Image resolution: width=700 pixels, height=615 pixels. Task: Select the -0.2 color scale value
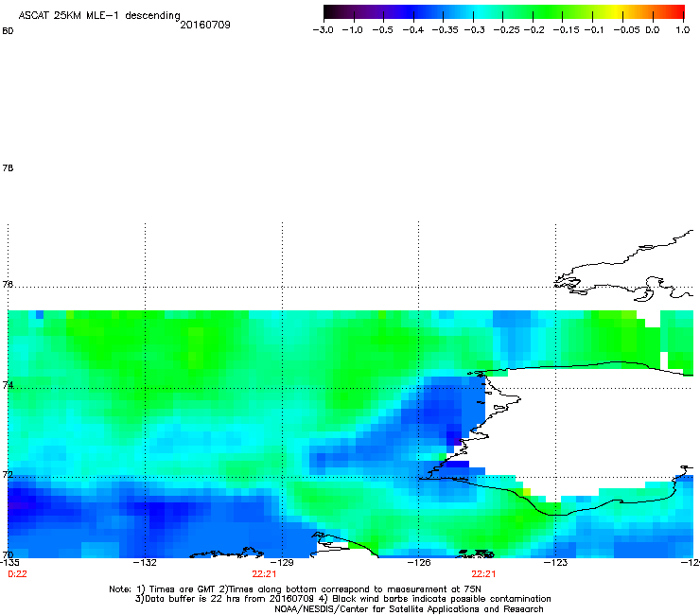[x=534, y=30]
